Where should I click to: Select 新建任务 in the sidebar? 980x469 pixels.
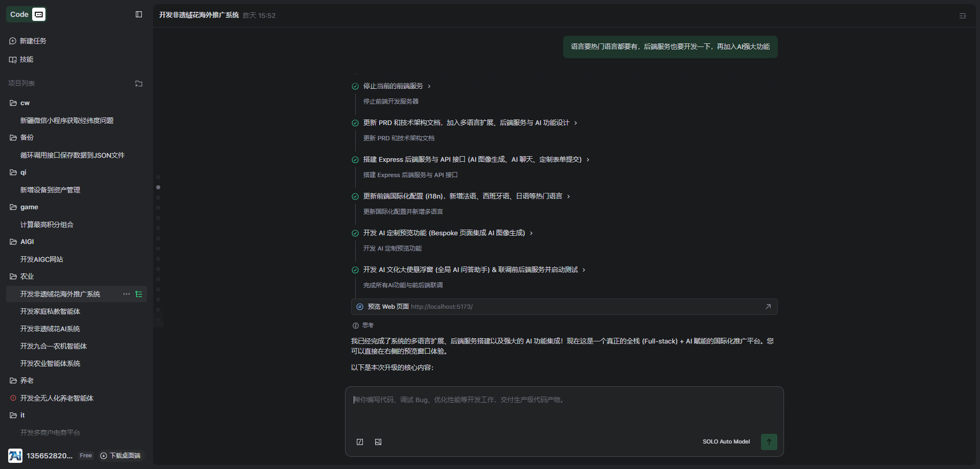(x=33, y=41)
